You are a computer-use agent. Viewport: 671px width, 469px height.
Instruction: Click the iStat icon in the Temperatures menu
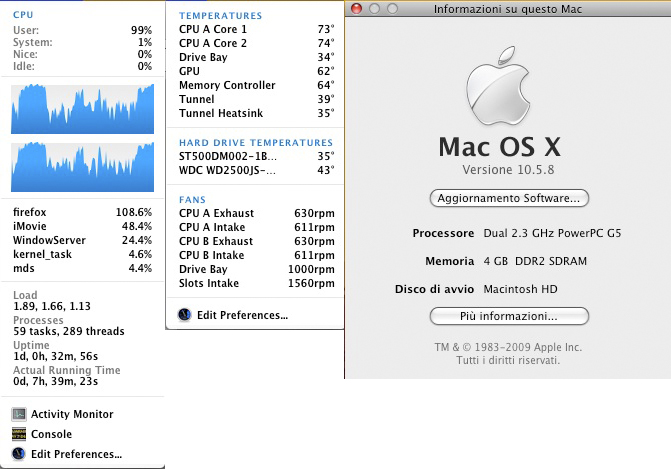point(184,315)
